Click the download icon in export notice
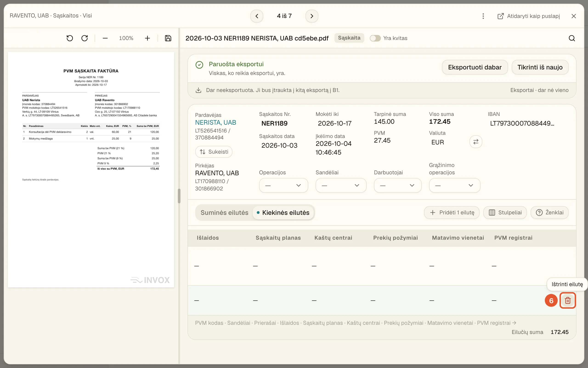The image size is (588, 368). [198, 90]
